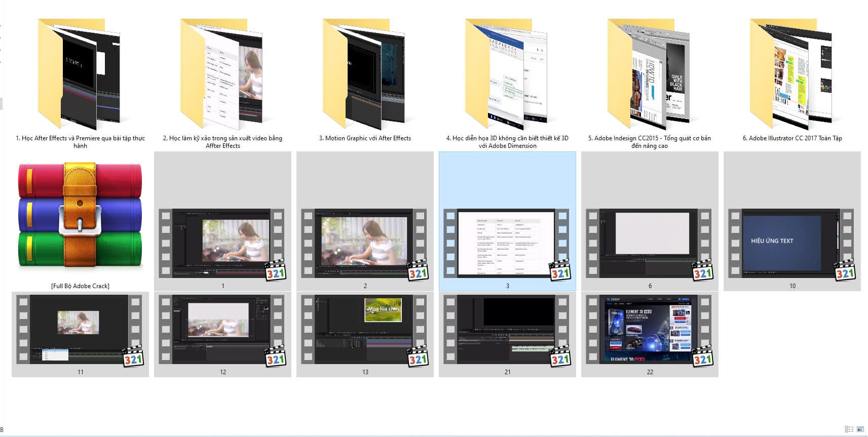Screen dimensions: 868x437
Task: Open folder 2. Học làm kỹ xảo
Action: tap(222, 74)
